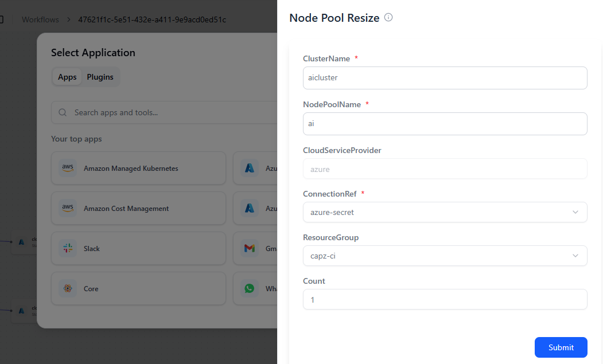Screen dimensions: 603x364
Task: Click the magnifier icon in the search bar
Action: pyautogui.click(x=63, y=113)
